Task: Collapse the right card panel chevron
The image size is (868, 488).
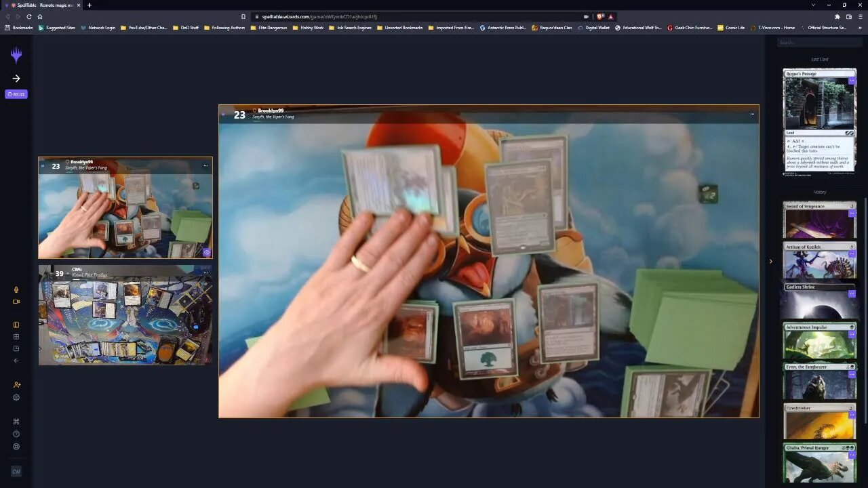Action: [770, 261]
